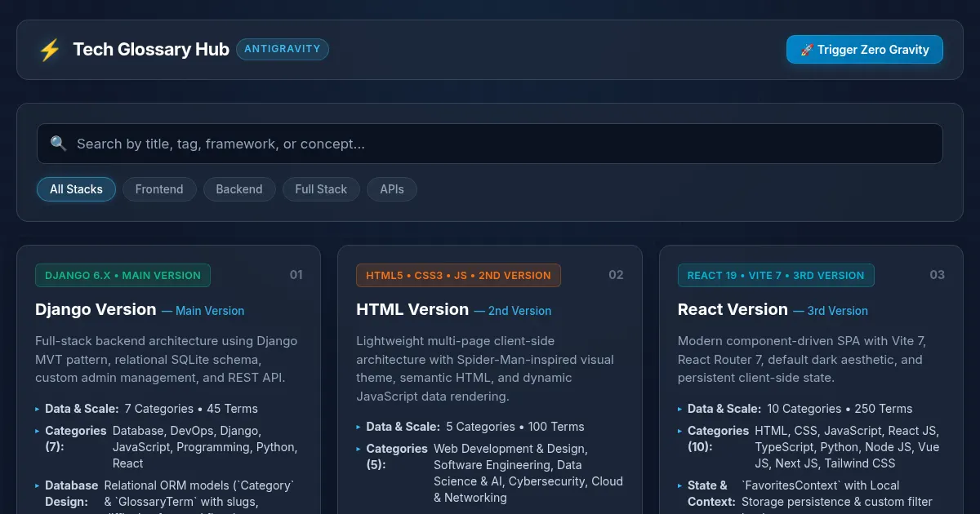This screenshot has height=514, width=980.
Task: Click the HTML5 • CSS3 • JS badge
Action: click(458, 275)
